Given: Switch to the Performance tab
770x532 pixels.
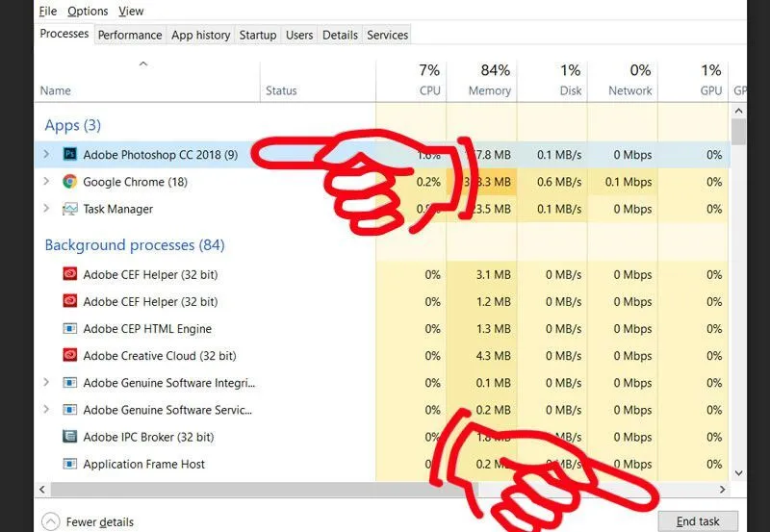Looking at the screenshot, I should coord(130,35).
